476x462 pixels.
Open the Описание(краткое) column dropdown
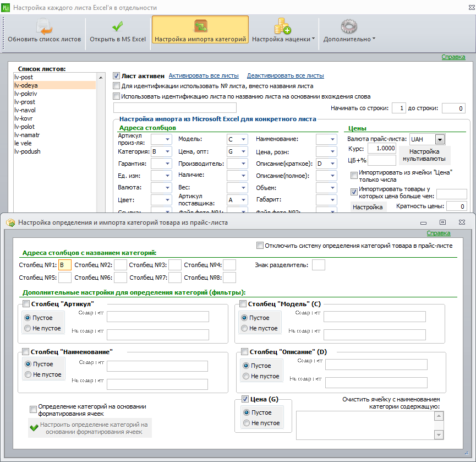click(x=333, y=164)
